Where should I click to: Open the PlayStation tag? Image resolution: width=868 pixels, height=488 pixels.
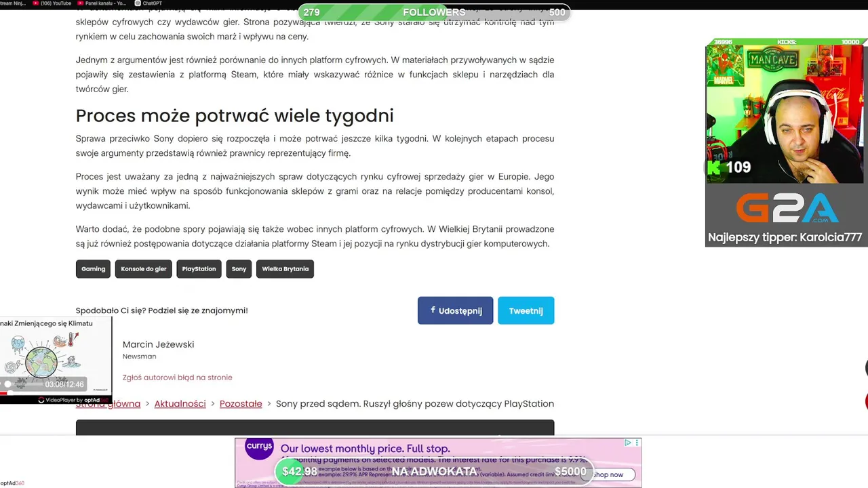coord(199,269)
